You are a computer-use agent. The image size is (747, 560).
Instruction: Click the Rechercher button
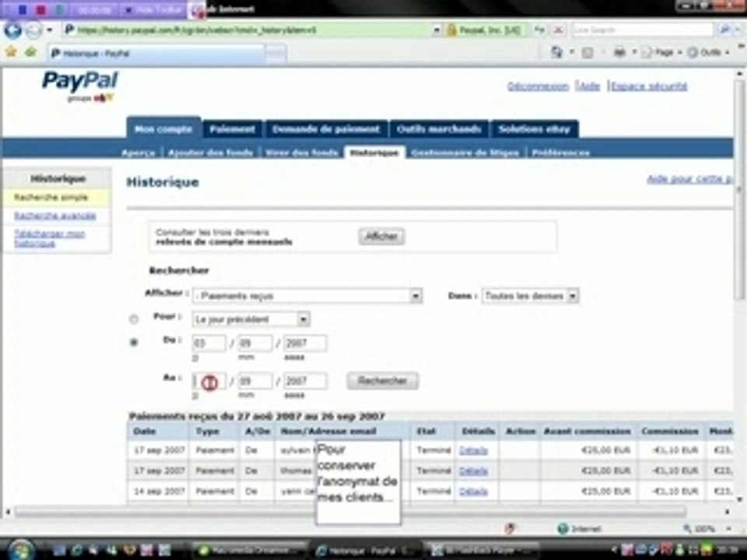(x=382, y=381)
